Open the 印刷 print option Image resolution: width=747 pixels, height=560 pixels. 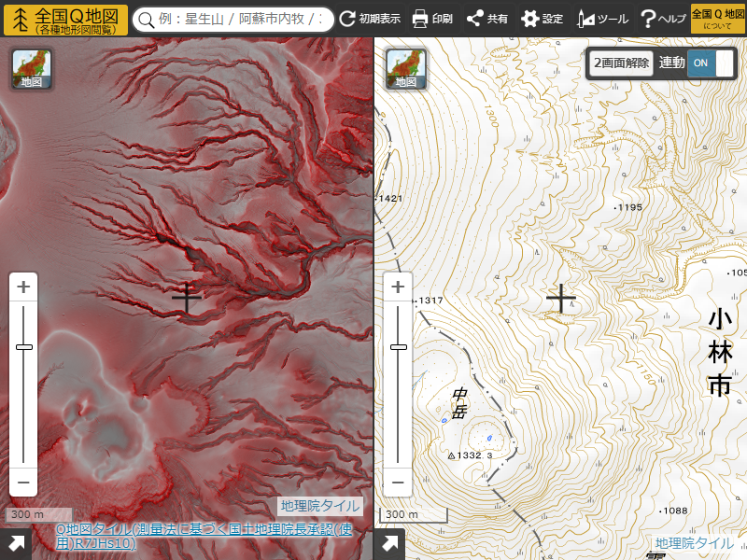click(432, 19)
